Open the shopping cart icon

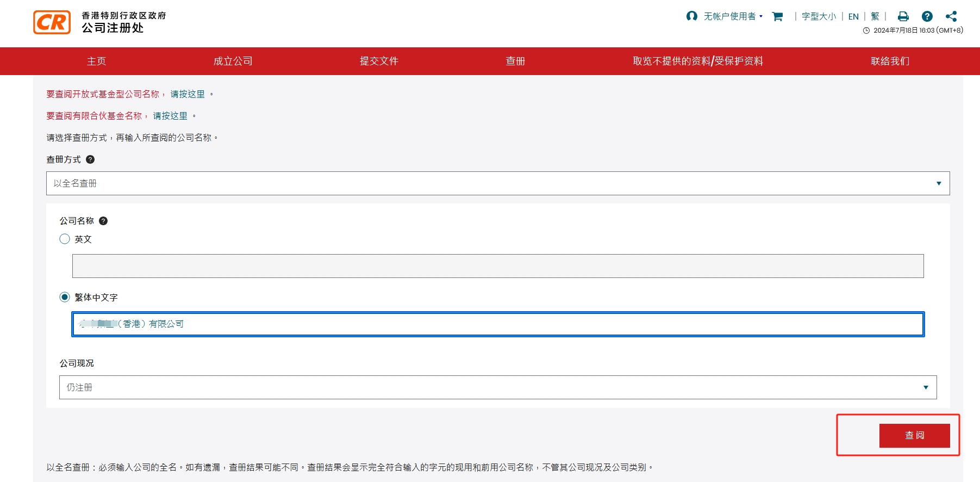[x=777, y=17]
